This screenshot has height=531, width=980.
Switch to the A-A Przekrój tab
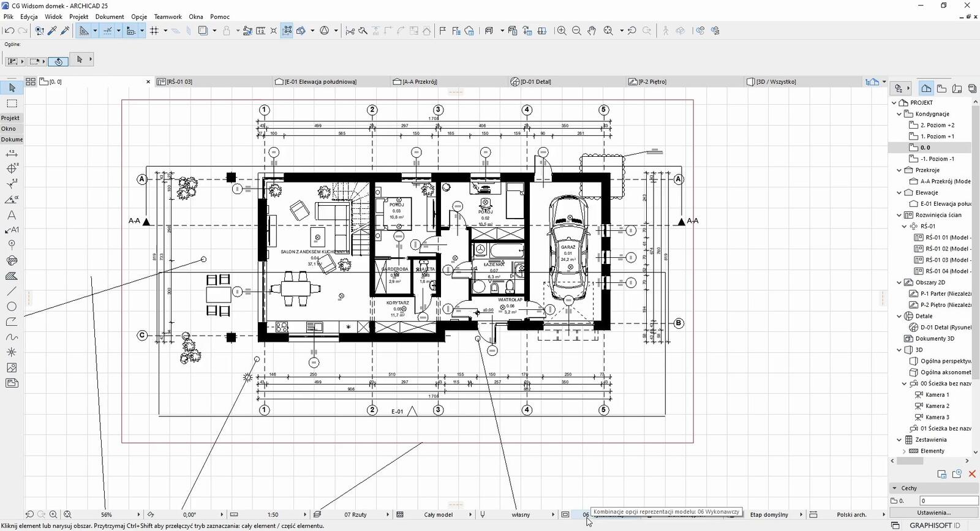pyautogui.click(x=420, y=81)
